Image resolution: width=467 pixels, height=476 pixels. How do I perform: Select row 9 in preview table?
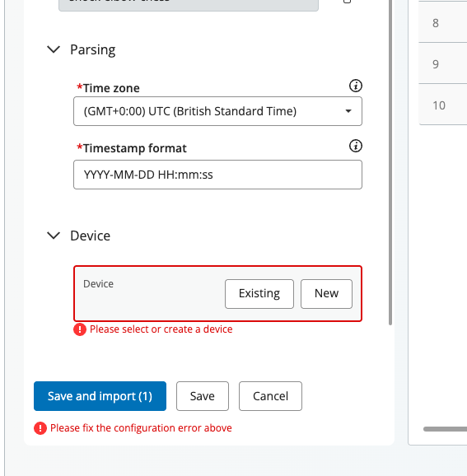(443, 63)
